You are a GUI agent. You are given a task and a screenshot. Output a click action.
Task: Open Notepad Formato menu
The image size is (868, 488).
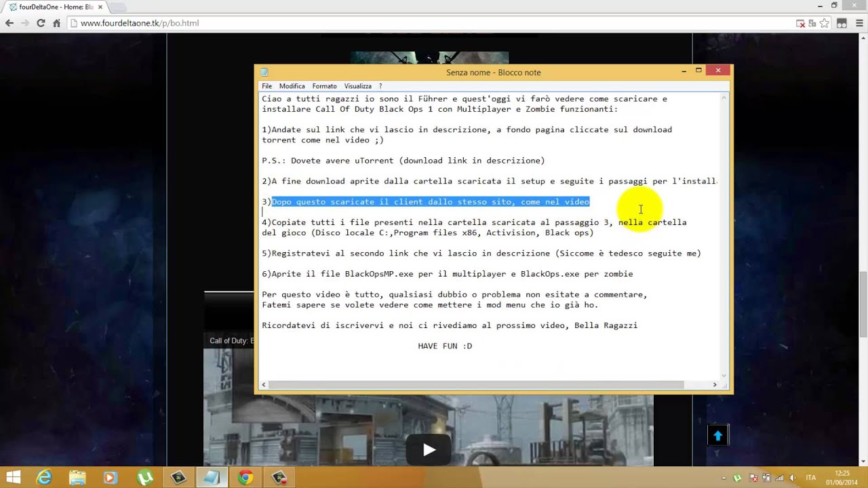(x=325, y=86)
